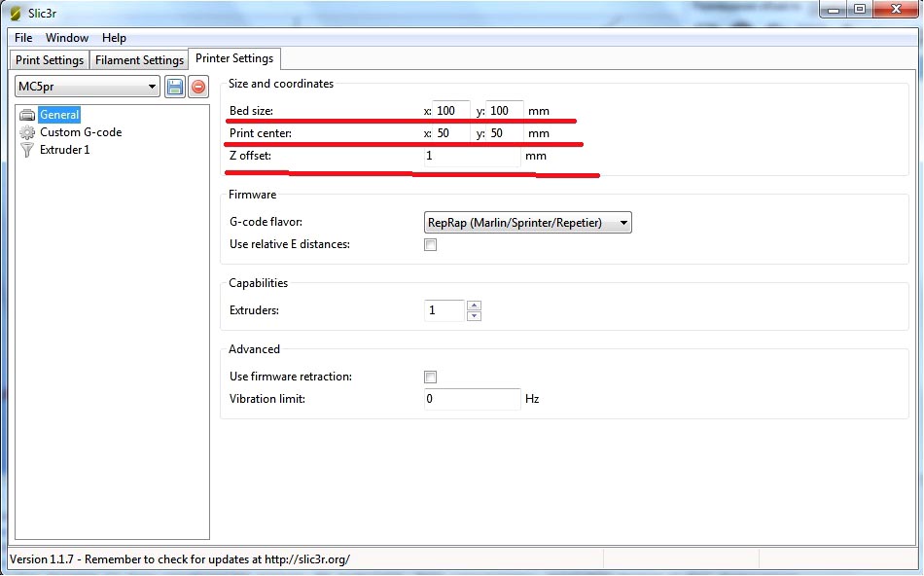The image size is (924, 576).
Task: Close the Slic3r window
Action: pos(897,10)
